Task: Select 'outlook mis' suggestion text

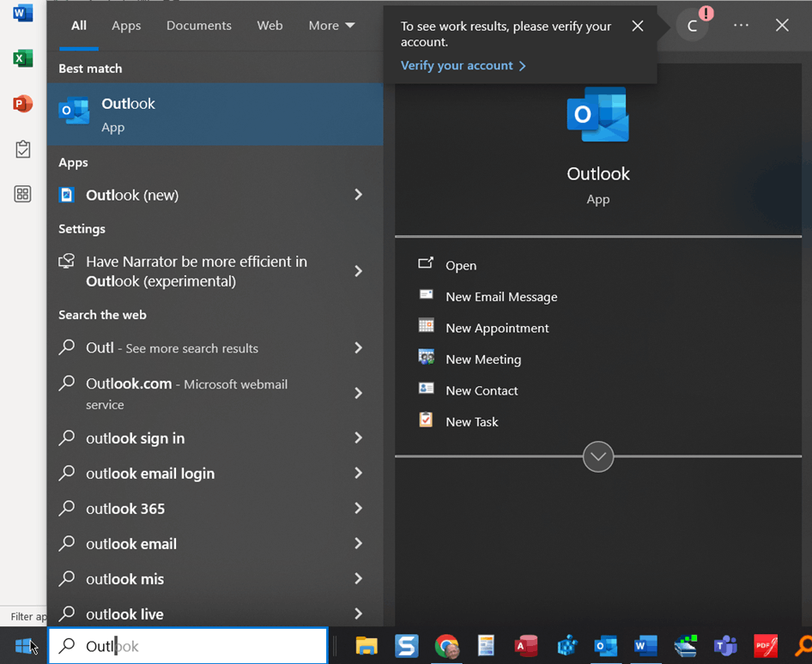Action: pos(124,579)
